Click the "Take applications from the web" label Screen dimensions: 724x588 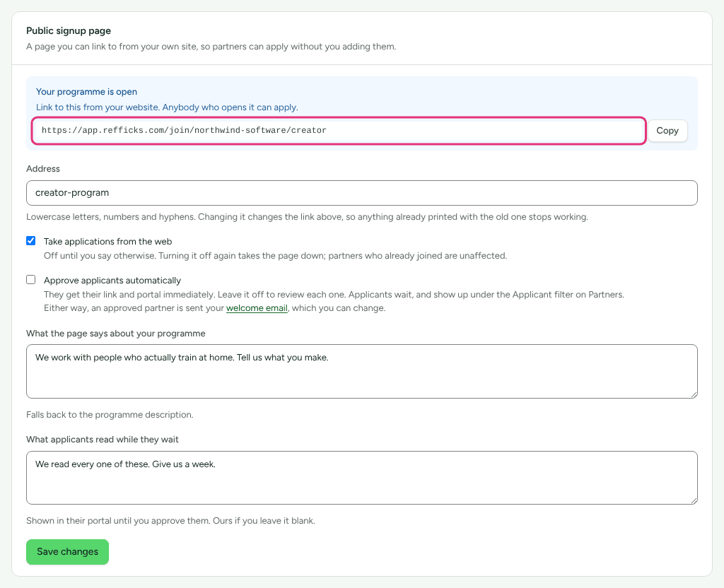(107, 242)
